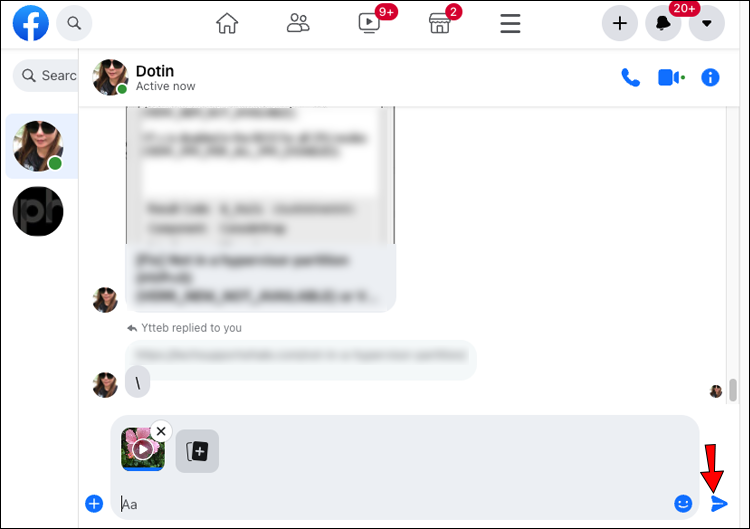
Task: Open more actions with the blue plus icon
Action: 94,504
